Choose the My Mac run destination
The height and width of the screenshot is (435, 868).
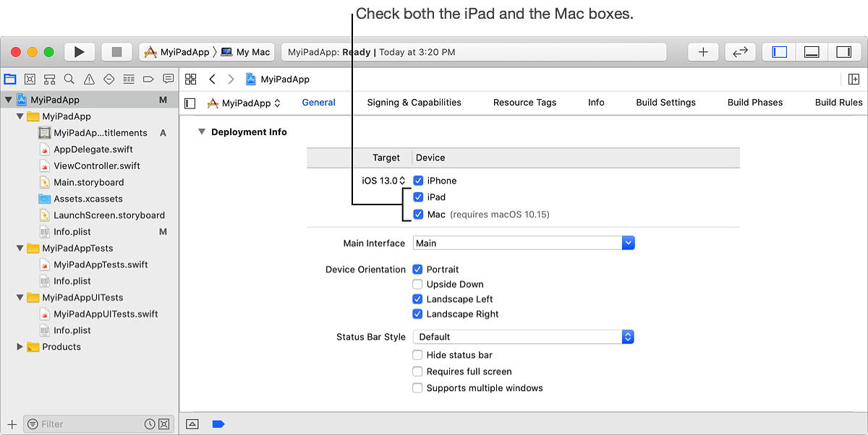coord(246,52)
